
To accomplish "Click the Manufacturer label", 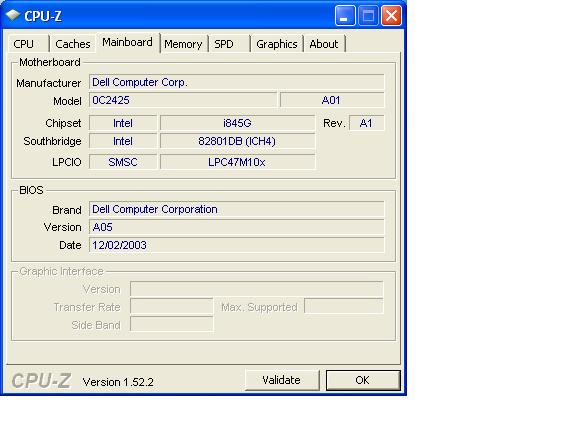I will coord(48,83).
